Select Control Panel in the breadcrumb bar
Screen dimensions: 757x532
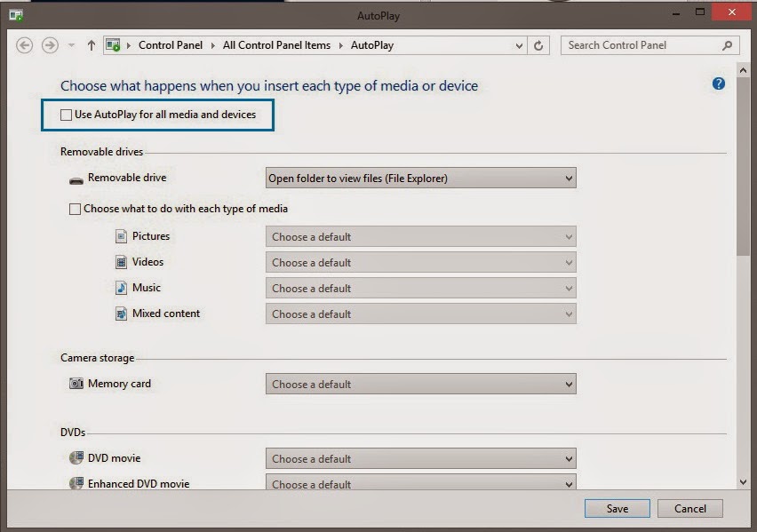click(171, 45)
